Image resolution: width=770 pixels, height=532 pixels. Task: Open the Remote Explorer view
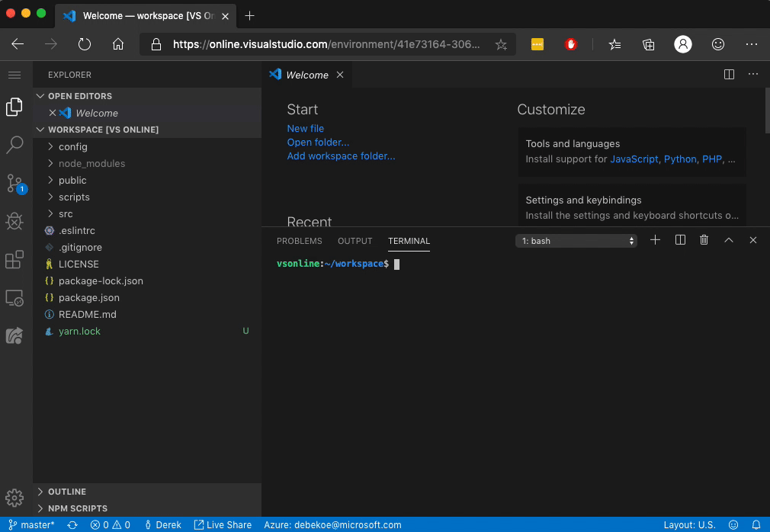[14, 298]
